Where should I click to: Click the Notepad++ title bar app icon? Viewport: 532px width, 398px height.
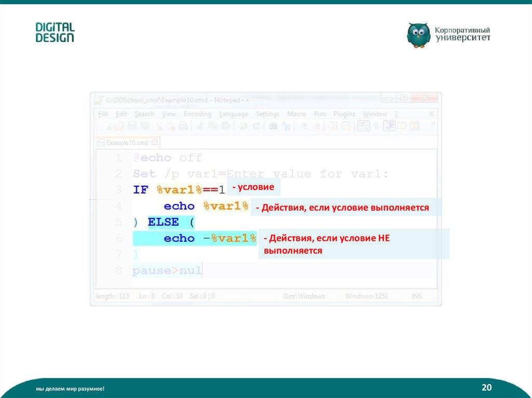[98, 100]
